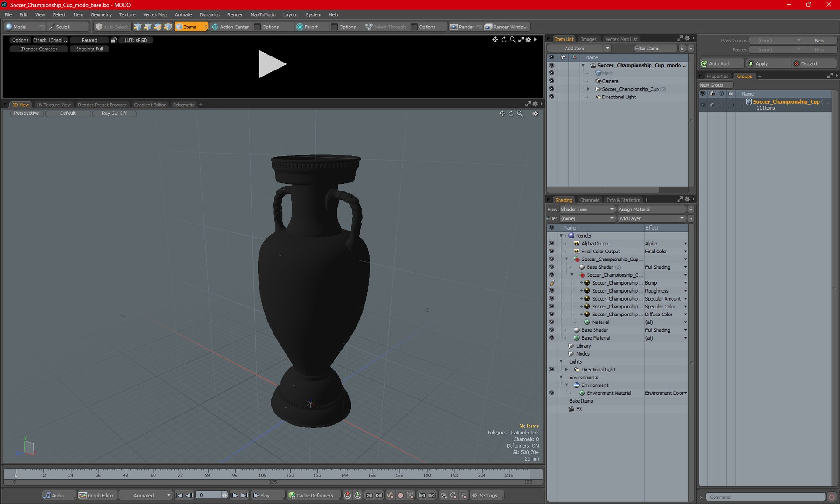Click Falloff tool icon

pos(300,27)
